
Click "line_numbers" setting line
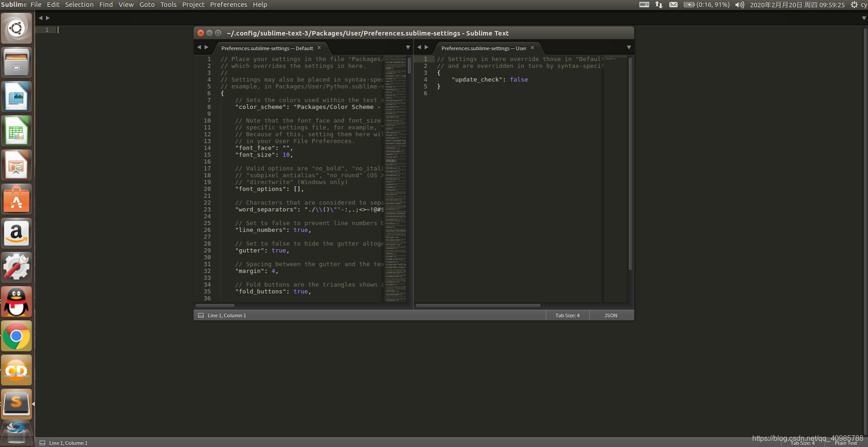pos(273,230)
